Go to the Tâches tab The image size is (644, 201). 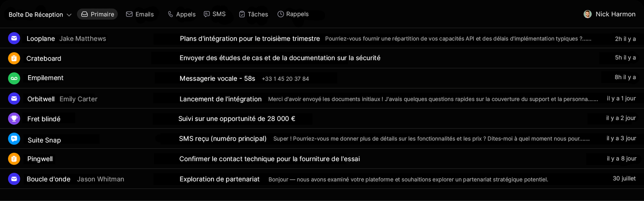coord(254,14)
